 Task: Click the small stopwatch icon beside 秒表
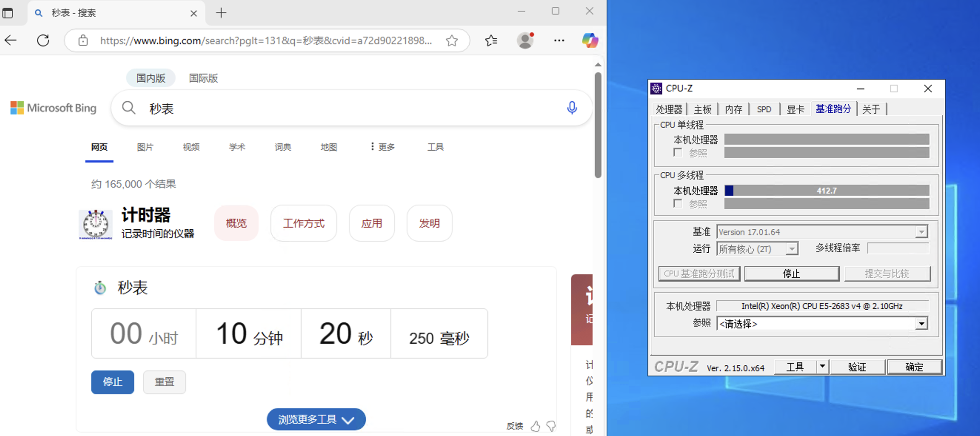tap(100, 288)
